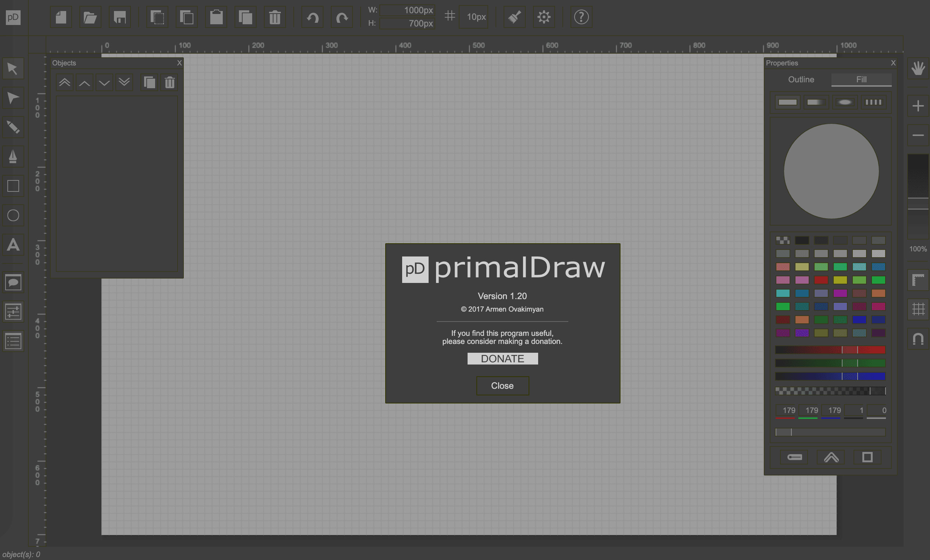
Task: Click the Copy icon in top toolbar
Action: click(x=187, y=17)
